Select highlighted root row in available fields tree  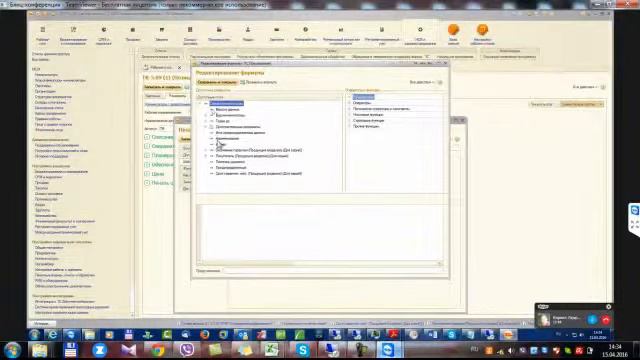pos(227,103)
